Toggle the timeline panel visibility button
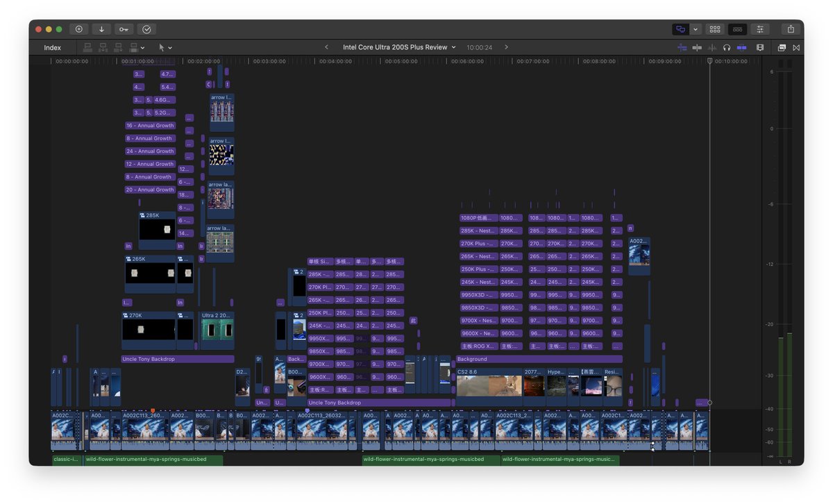Image resolution: width=833 pixels, height=504 pixels. (x=737, y=29)
